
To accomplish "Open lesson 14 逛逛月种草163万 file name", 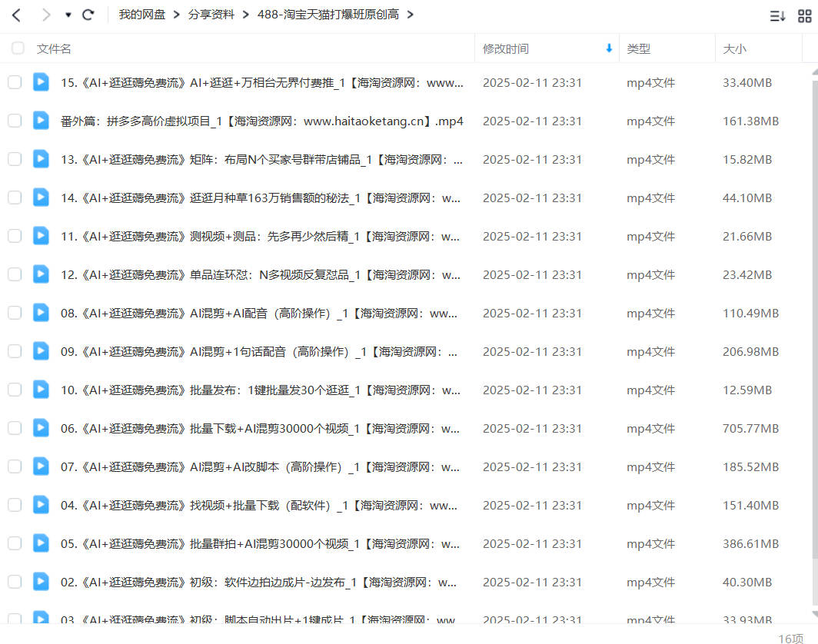I will (x=261, y=198).
